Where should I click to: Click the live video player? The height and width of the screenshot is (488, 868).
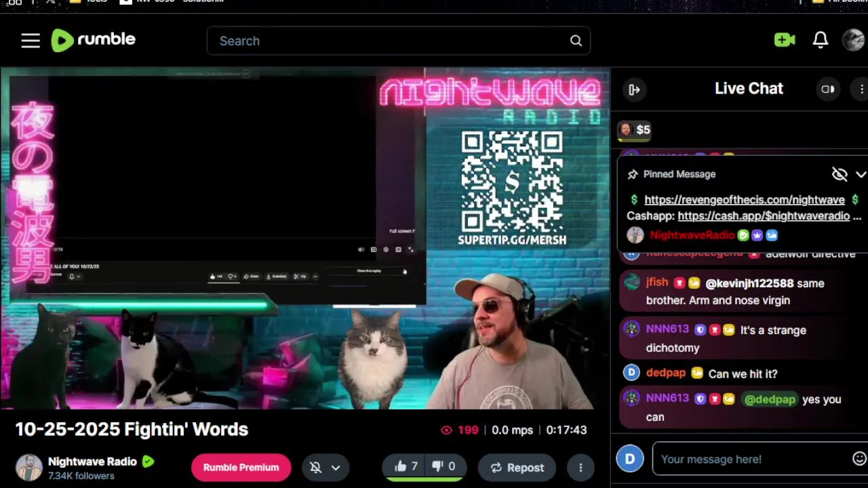coord(305,238)
